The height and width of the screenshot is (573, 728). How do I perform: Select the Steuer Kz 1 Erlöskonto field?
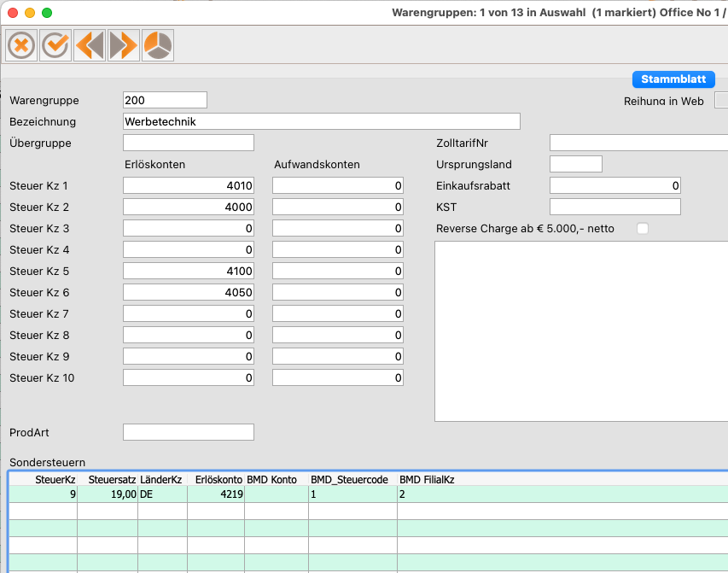(189, 185)
